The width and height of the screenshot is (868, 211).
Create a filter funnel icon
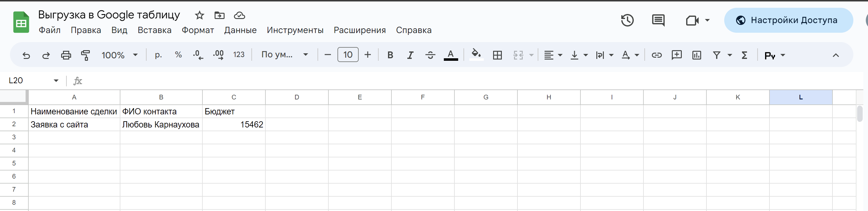(x=717, y=55)
